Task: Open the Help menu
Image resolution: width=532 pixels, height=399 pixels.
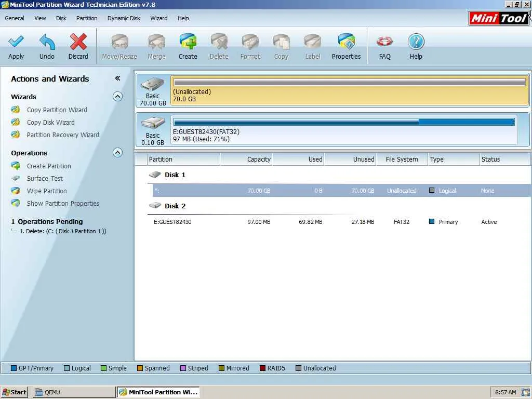Action: pyautogui.click(x=183, y=18)
